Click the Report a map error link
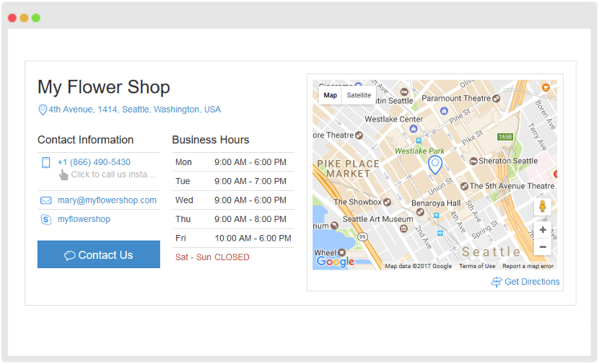The width and height of the screenshot is (599, 364). point(528,266)
